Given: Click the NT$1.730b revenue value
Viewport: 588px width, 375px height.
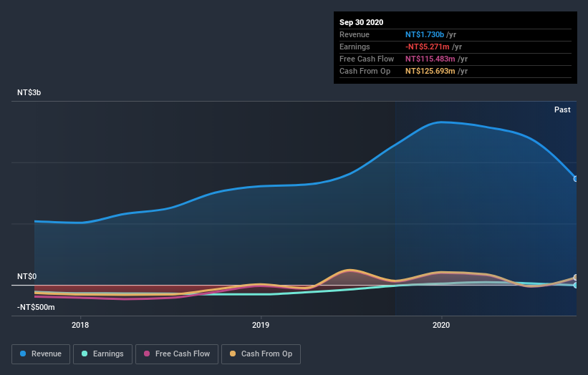Looking at the screenshot, I should (x=425, y=34).
